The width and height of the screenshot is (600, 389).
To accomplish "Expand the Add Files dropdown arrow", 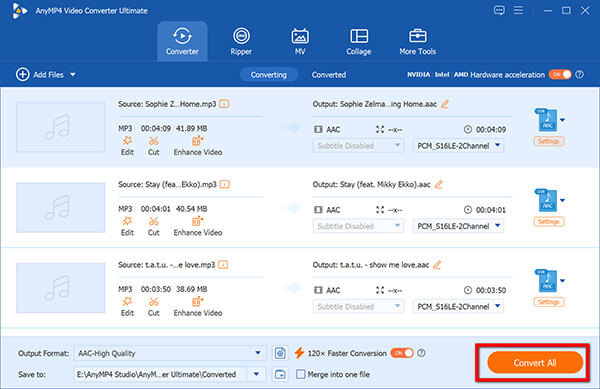I will 73,75.
